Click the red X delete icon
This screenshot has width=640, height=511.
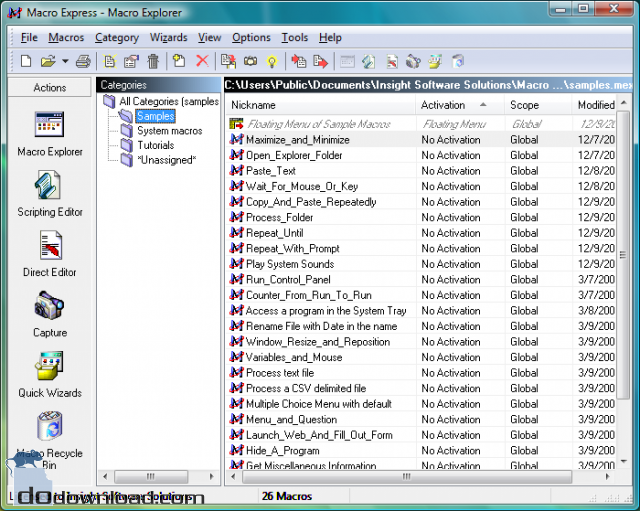[202, 61]
